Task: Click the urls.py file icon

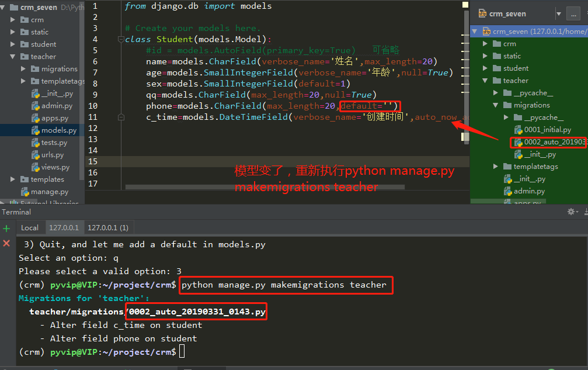Action: tap(35, 154)
